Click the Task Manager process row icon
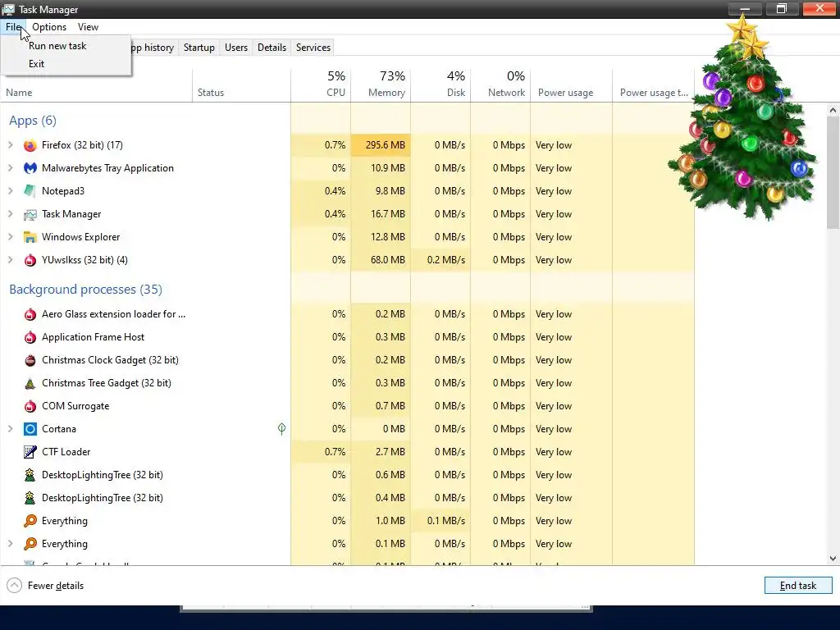 point(30,214)
